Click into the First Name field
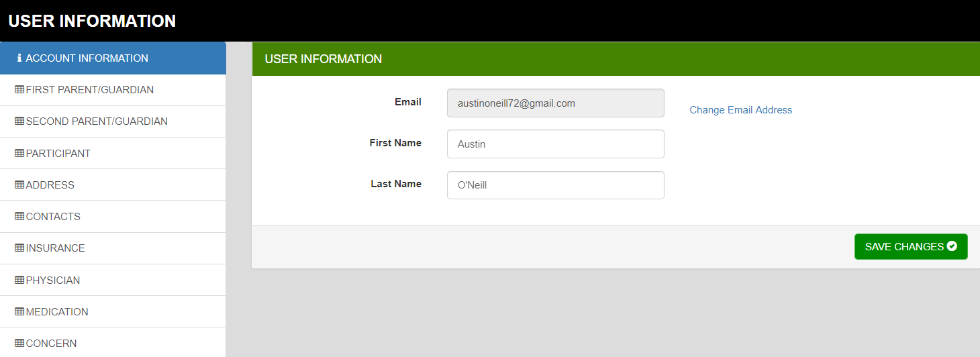Screen dimensions: 980x357 pyautogui.click(x=555, y=144)
